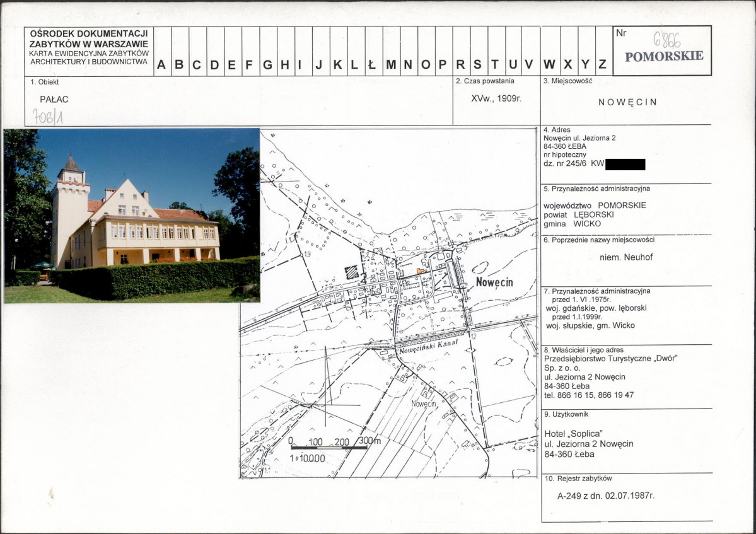Click the hatched square marker on the map

coord(352,272)
